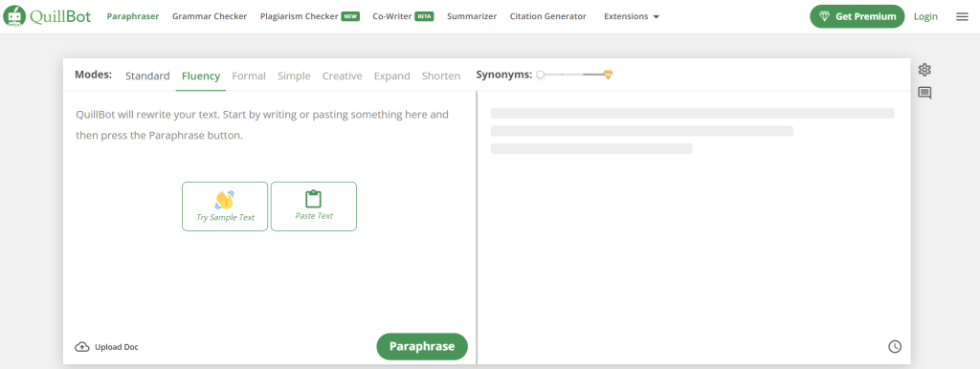
Task: Click the QuillBot robot logo
Action: [x=14, y=16]
